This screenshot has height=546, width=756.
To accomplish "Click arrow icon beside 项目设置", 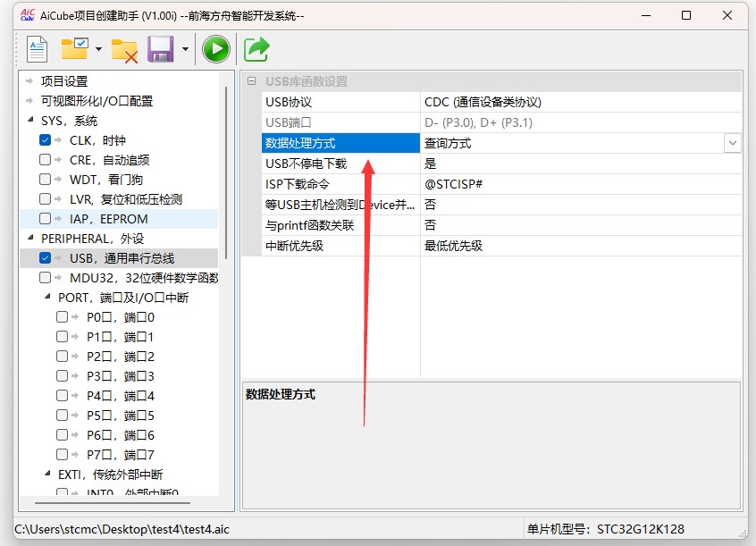I will pos(29,81).
